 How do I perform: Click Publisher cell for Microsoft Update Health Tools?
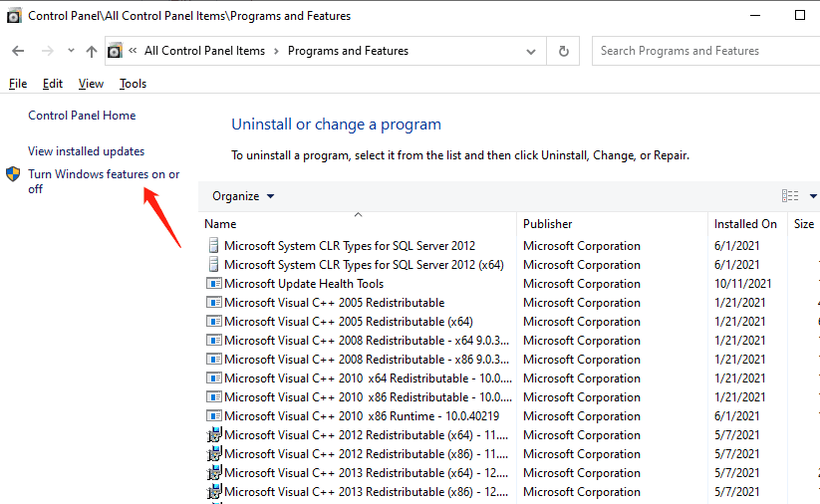582,284
